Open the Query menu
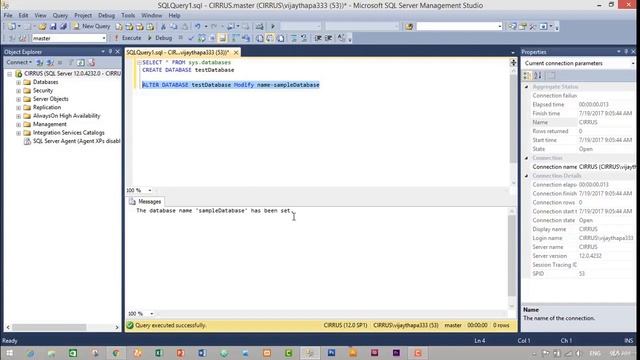This screenshot has height=360, width=640. click(60, 16)
